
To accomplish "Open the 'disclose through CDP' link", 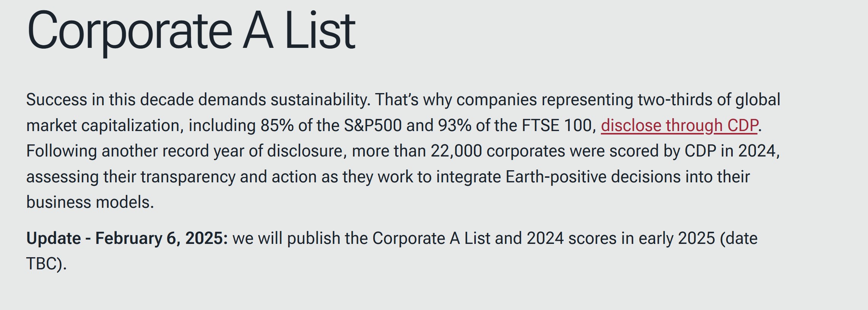I will click(679, 125).
